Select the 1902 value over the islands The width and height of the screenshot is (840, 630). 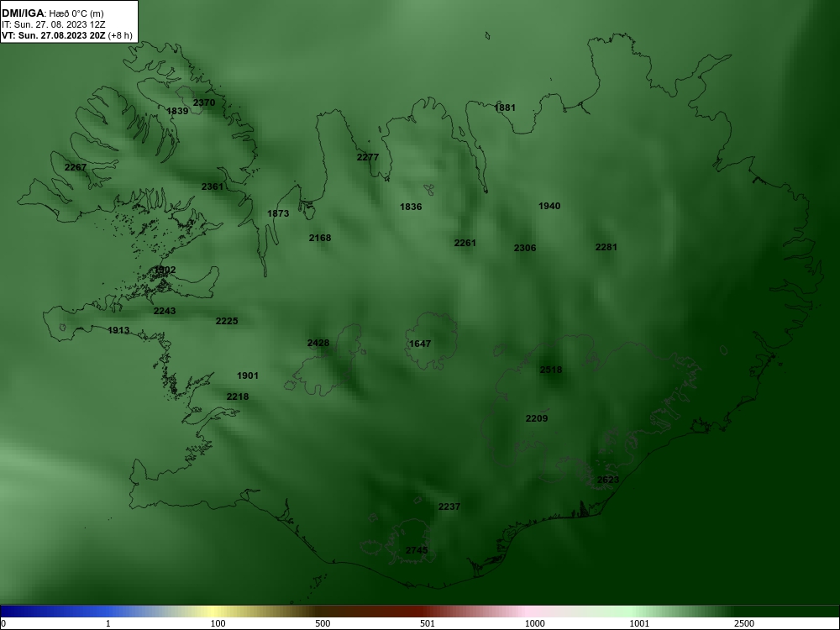pyautogui.click(x=165, y=270)
